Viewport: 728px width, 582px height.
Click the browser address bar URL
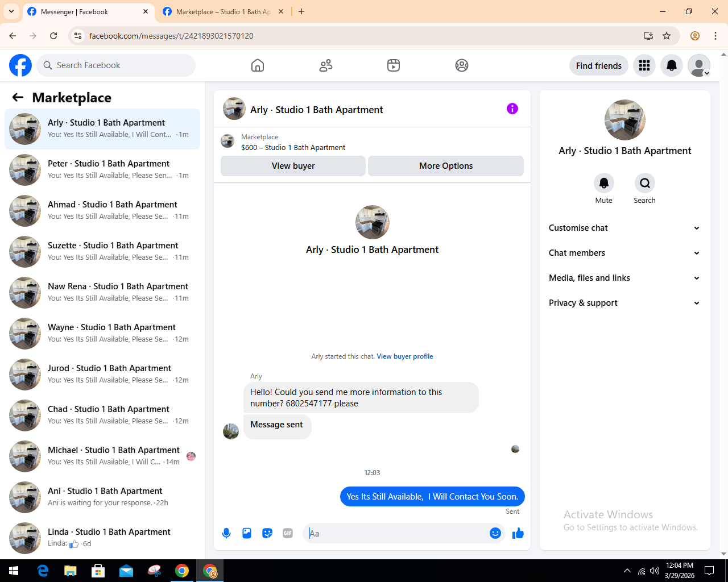coord(171,36)
